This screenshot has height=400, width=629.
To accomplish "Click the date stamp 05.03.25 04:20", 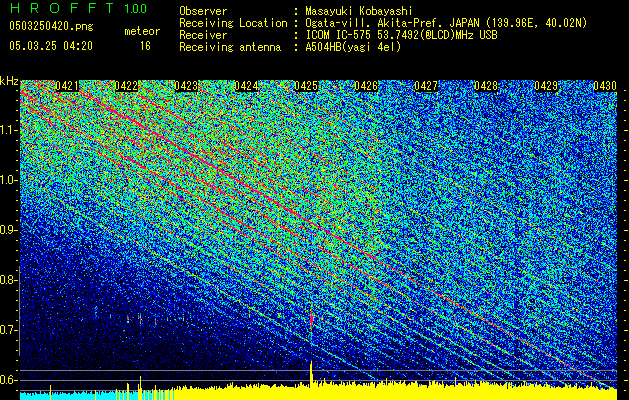I will 51,46.
